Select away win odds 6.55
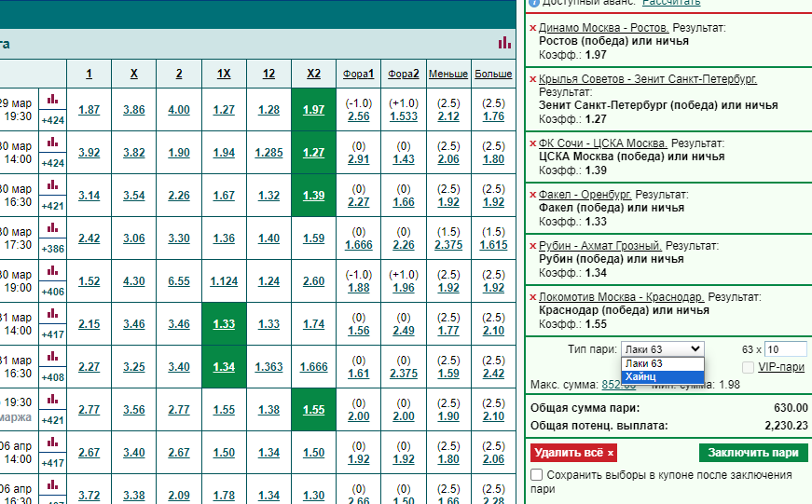Viewport: 812px width, 504px height. pyautogui.click(x=179, y=281)
